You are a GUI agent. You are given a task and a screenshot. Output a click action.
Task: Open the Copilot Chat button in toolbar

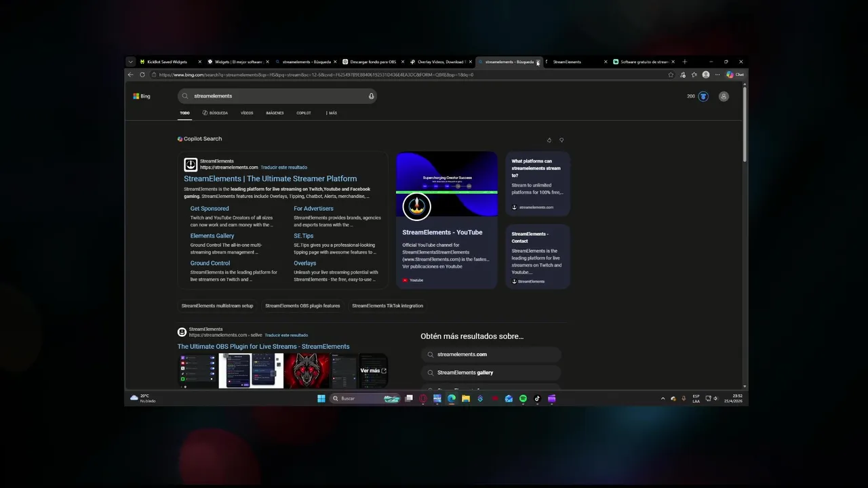[x=735, y=75]
